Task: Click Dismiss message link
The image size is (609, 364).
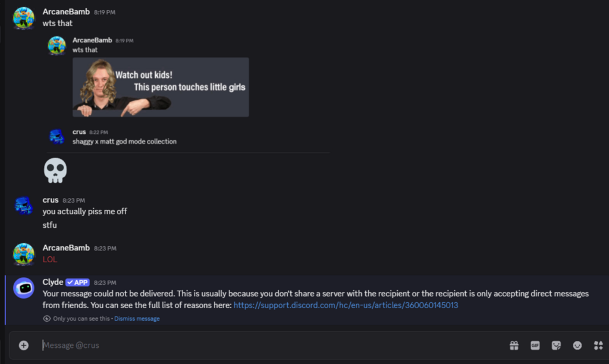Action: (137, 319)
